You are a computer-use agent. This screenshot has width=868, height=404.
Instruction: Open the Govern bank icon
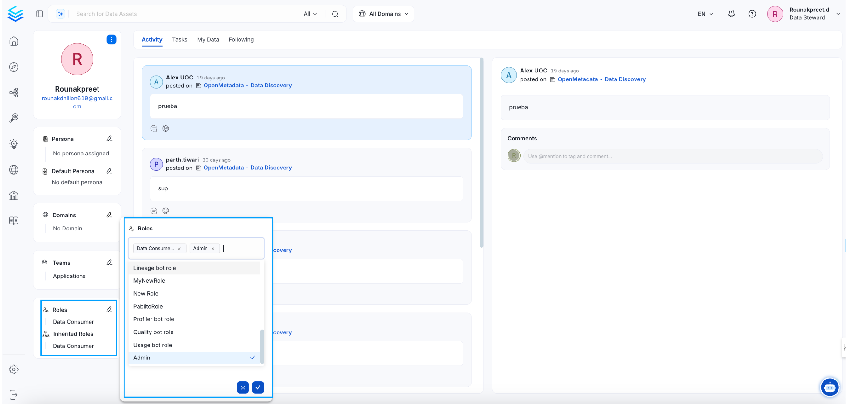tap(14, 195)
